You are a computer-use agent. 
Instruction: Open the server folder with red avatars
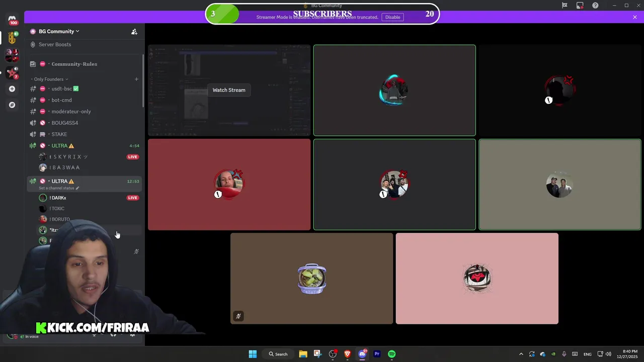tap(12, 55)
